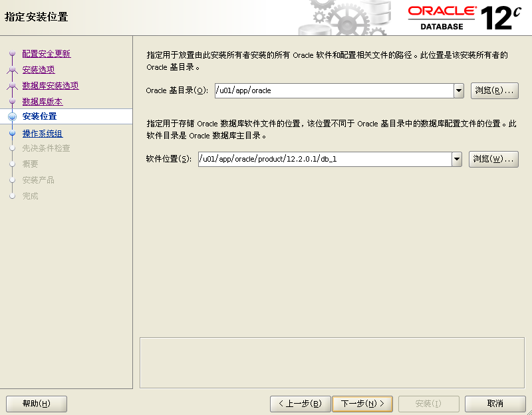Expand the 软件位置 dropdown arrow
This screenshot has height=415, width=532.
pos(457,159)
